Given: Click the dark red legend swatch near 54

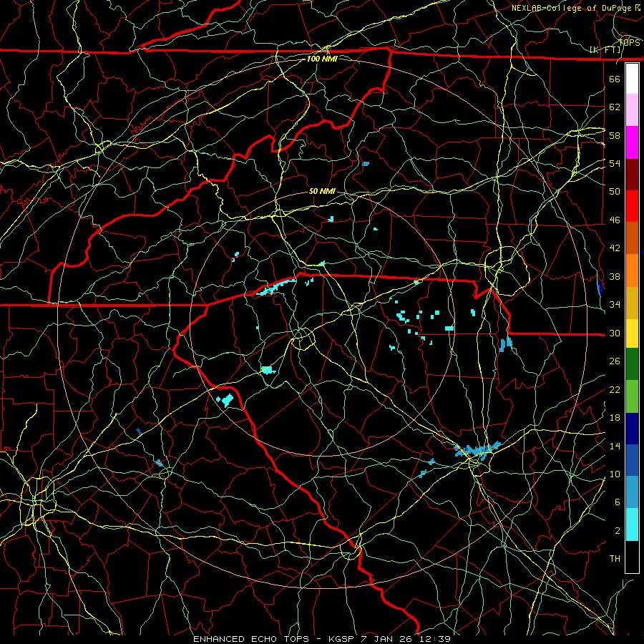Looking at the screenshot, I should click(x=632, y=174).
